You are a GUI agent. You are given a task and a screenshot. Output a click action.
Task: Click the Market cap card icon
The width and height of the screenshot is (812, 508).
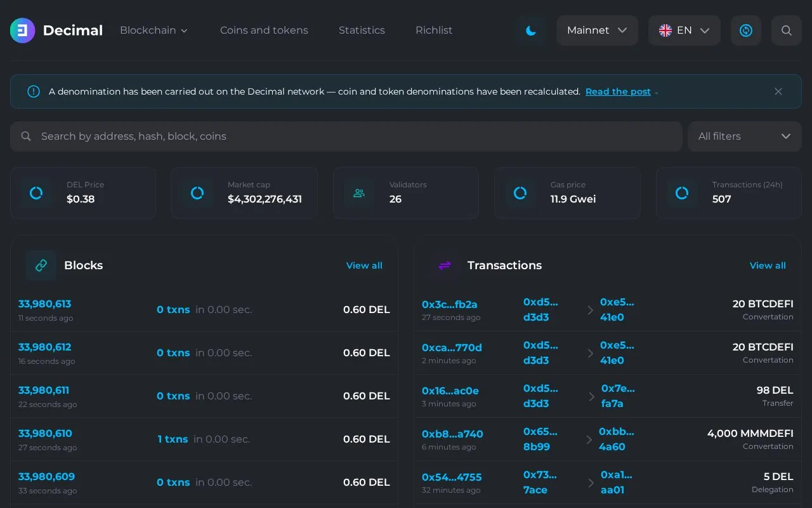[x=197, y=193]
